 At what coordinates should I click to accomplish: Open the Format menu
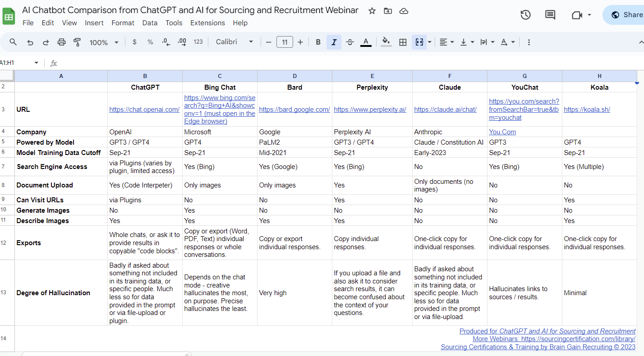(123, 23)
